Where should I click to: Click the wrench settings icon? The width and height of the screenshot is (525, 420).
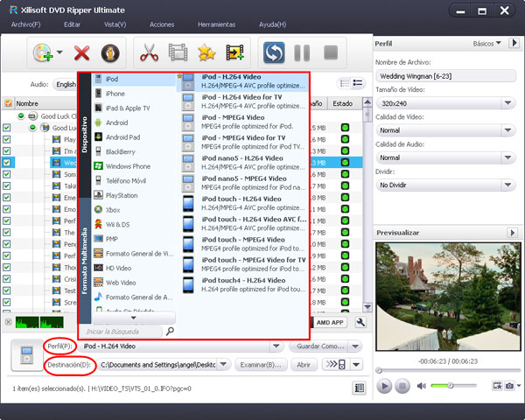click(x=360, y=323)
